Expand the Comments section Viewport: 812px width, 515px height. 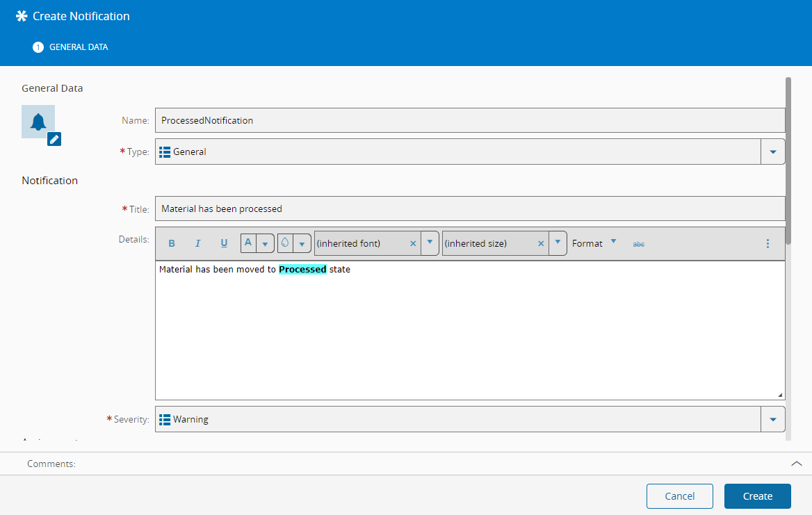[797, 464]
